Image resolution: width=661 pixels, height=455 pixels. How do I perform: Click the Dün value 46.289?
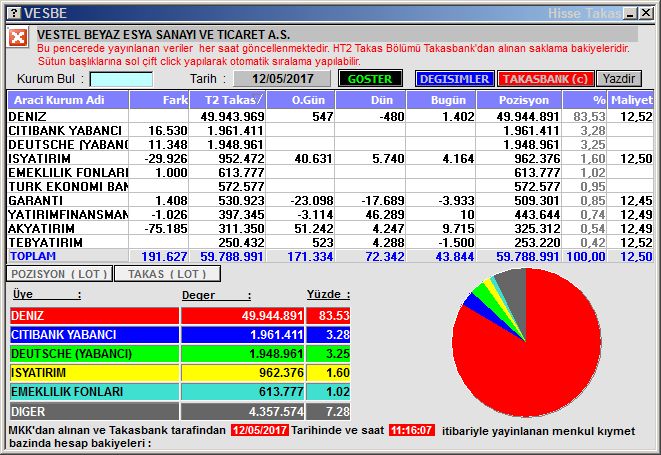tap(384, 215)
